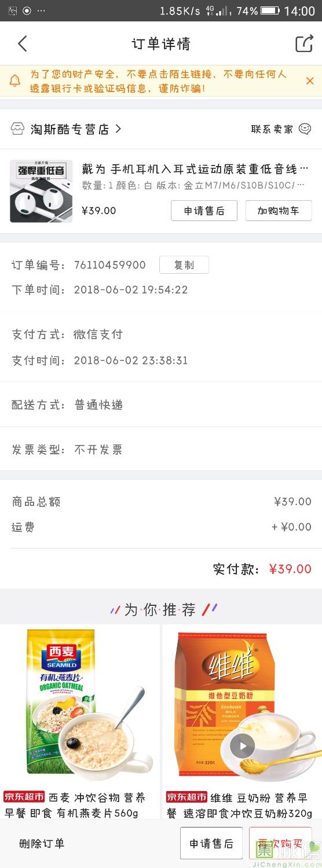Tap the 京东超市 tag on 西麦 item
322x868 pixels.
point(24,797)
